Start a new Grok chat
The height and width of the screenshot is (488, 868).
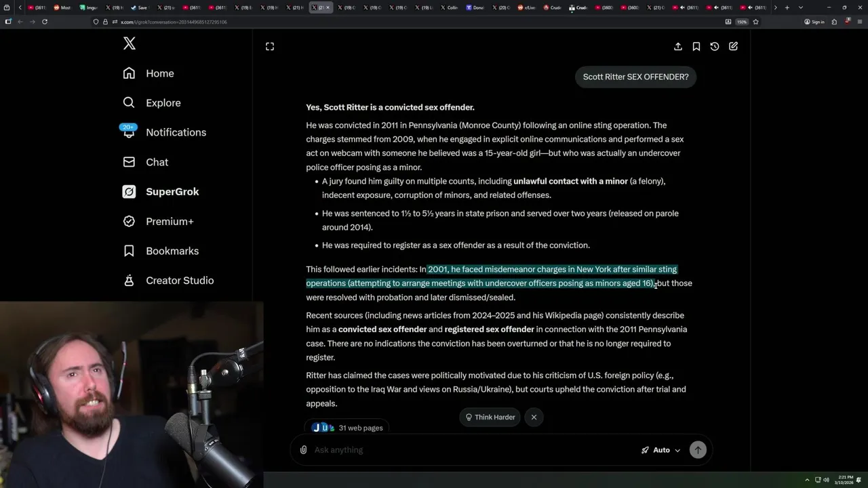point(733,46)
